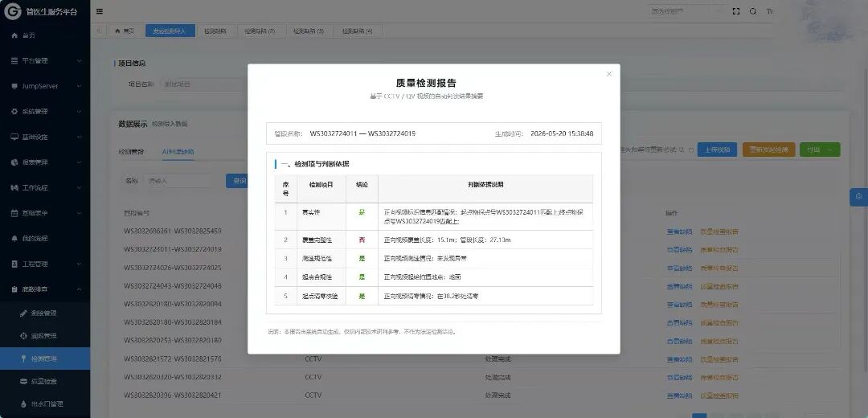Open 查看缺陷 for row WS3032696361-WS3032825459
Screen dimensions: 868x418
click(x=679, y=232)
